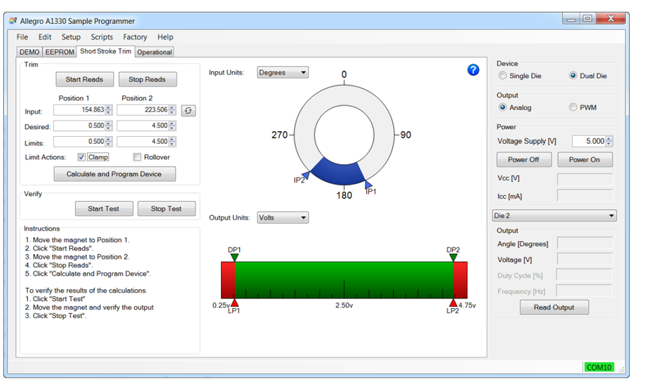650x382 pixels.
Task: Open the Output Units Volts dropdown
Action: [283, 218]
